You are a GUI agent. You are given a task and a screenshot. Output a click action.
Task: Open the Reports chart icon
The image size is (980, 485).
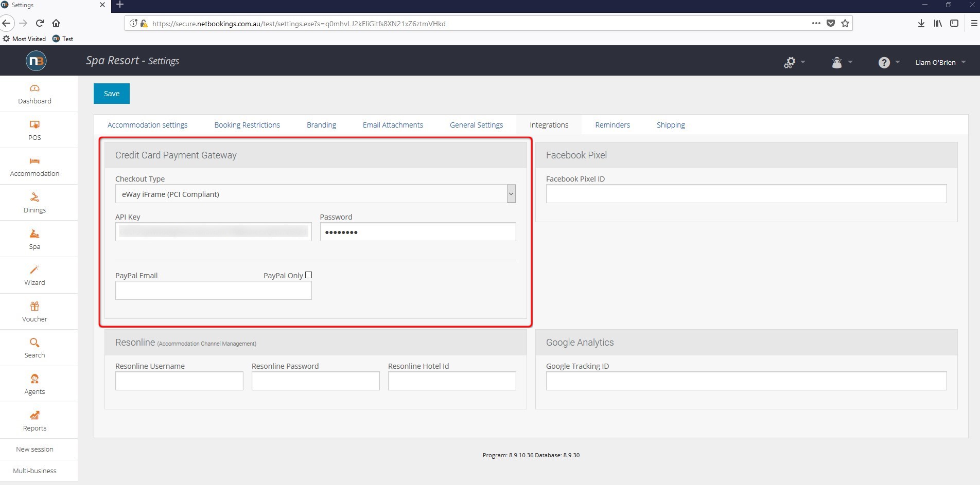[34, 415]
